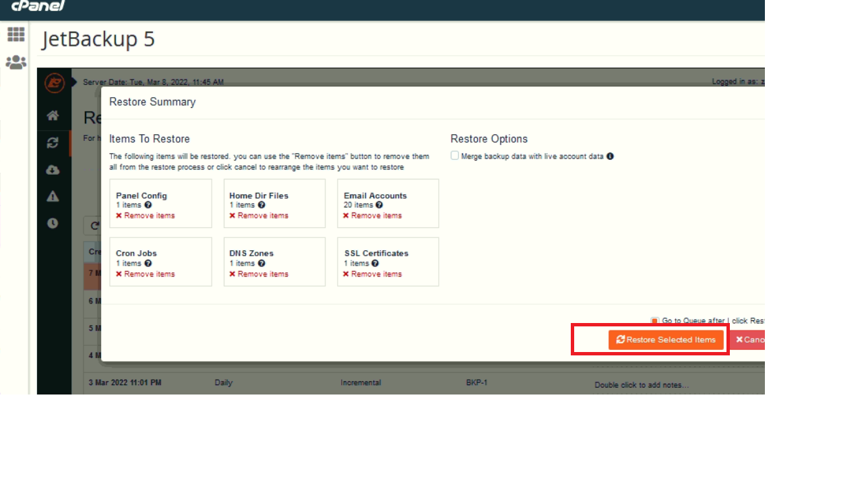The height and width of the screenshot is (497, 868).
Task: Open JetBackup queue clock icon
Action: tap(53, 223)
